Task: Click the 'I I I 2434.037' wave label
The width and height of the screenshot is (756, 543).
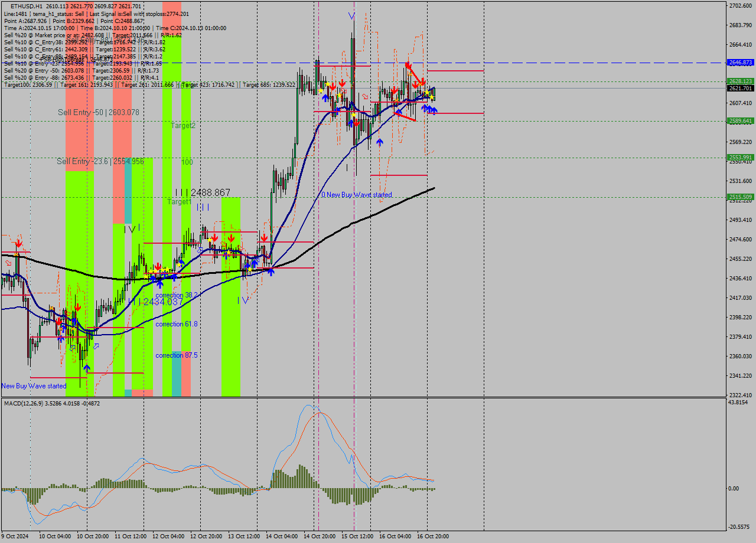Action: coord(156,302)
